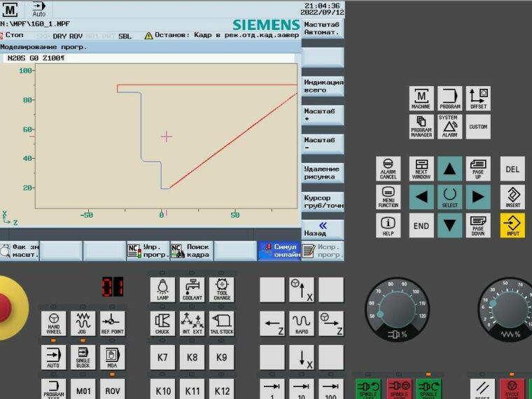
Task: Click the spindle override dial
Action: point(398,310)
